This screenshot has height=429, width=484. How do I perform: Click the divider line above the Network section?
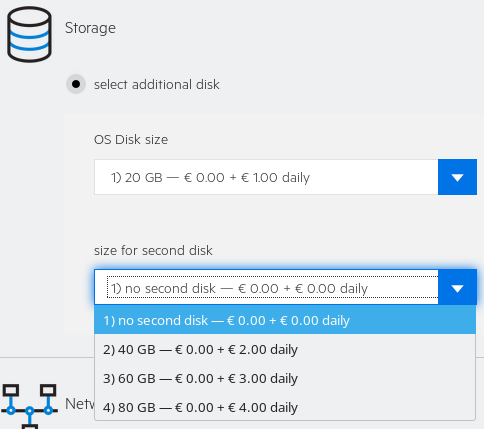pyautogui.click(x=47, y=357)
